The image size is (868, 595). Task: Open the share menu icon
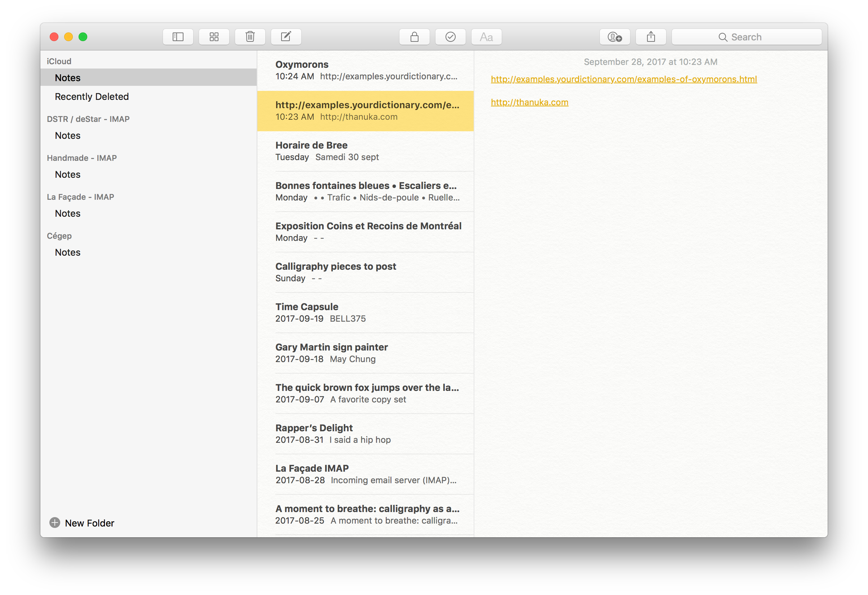coord(651,37)
